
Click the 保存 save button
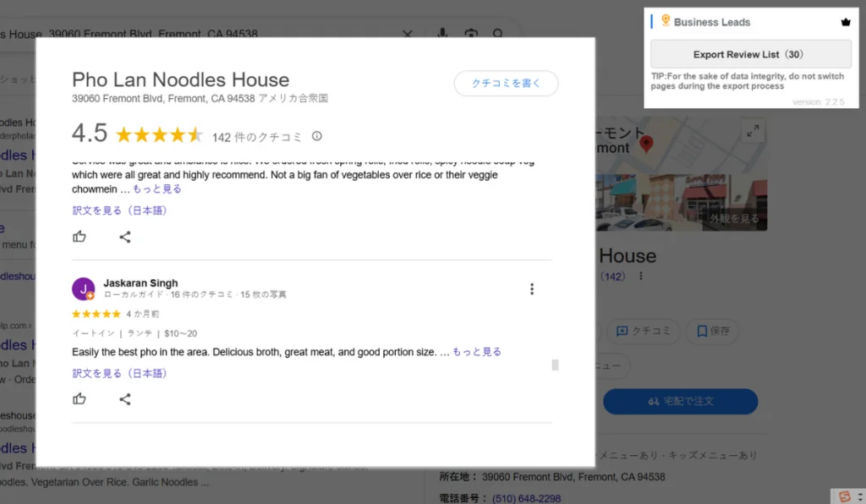(x=712, y=331)
